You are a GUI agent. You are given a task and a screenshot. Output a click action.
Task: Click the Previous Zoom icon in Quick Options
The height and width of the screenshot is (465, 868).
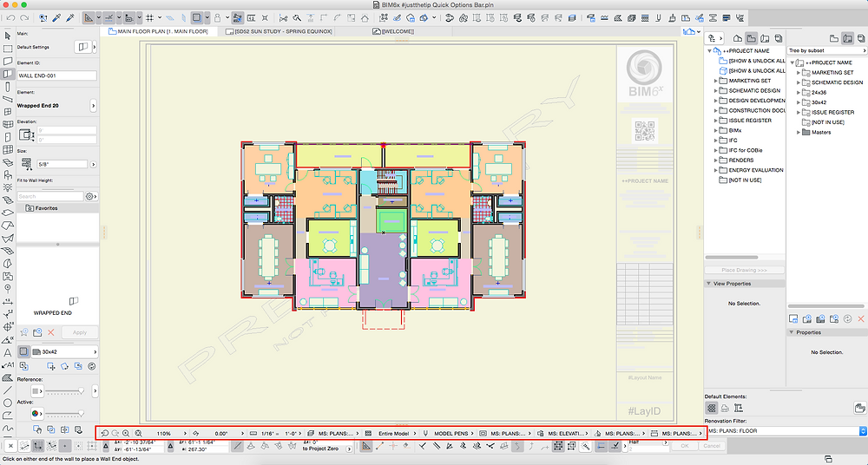pyautogui.click(x=105, y=434)
